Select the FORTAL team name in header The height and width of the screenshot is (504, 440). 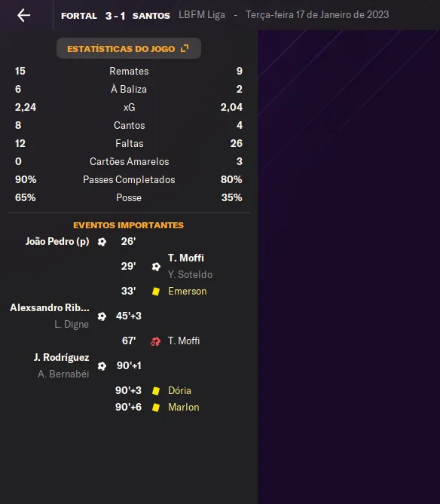79,16
